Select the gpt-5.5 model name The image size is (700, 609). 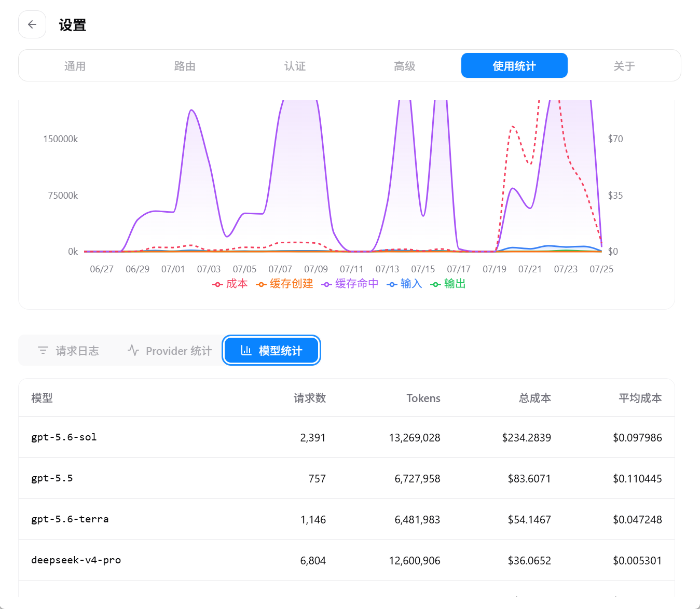(x=52, y=478)
